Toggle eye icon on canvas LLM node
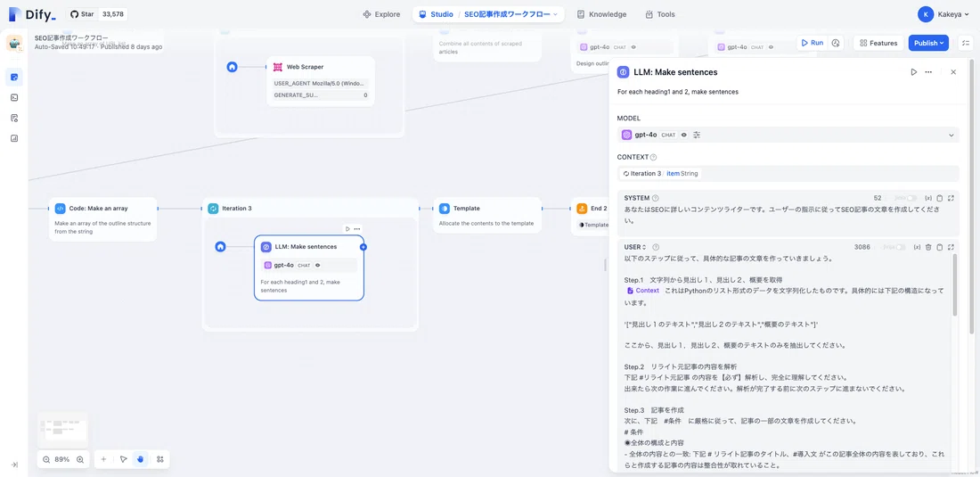This screenshot has height=477, width=980. click(x=317, y=265)
